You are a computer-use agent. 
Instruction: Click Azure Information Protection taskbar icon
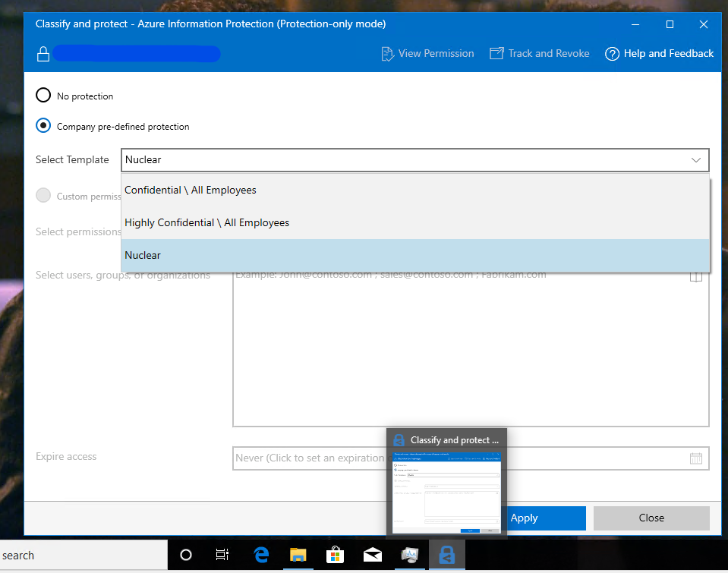point(446,555)
